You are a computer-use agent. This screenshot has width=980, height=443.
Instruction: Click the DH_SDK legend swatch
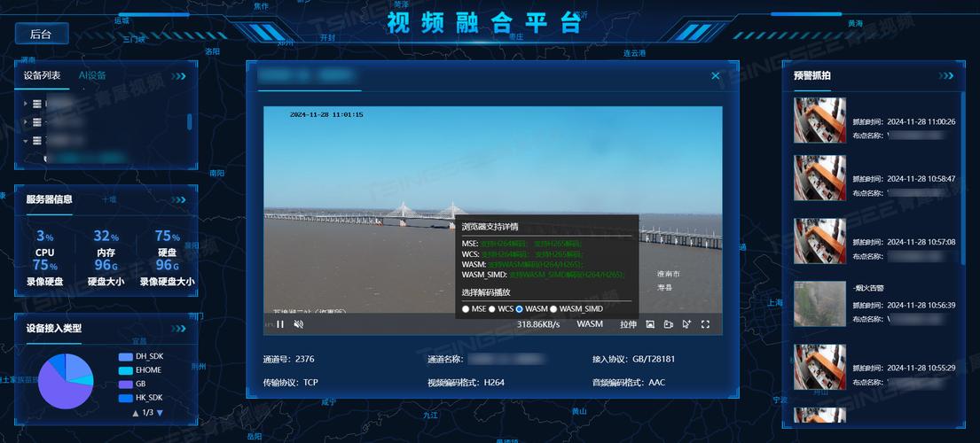click(126, 356)
